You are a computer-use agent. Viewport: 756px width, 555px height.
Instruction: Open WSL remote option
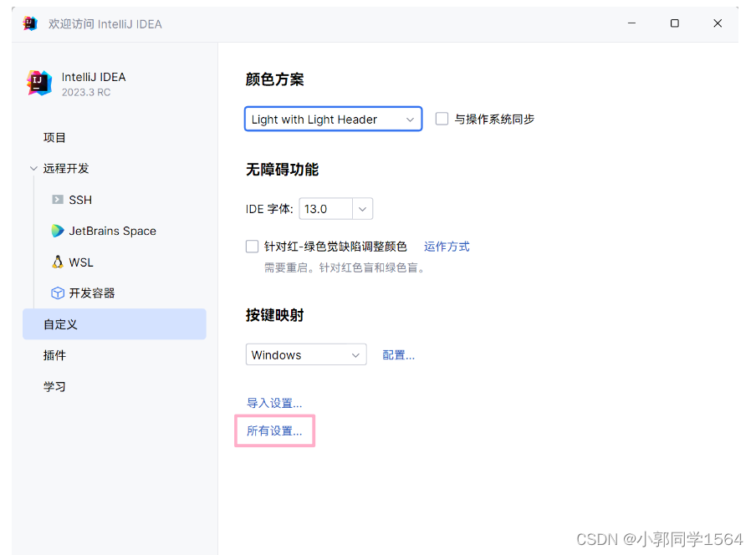(x=81, y=262)
